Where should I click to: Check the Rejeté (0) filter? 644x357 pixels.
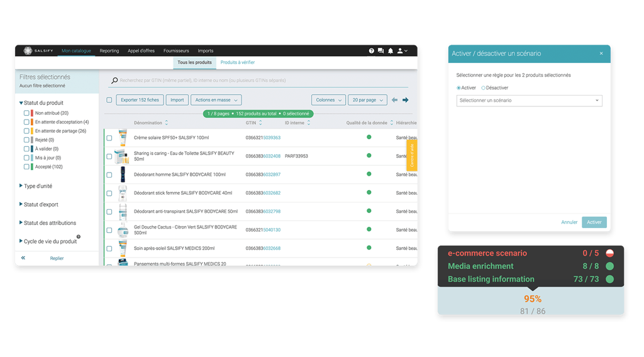pos(26,140)
